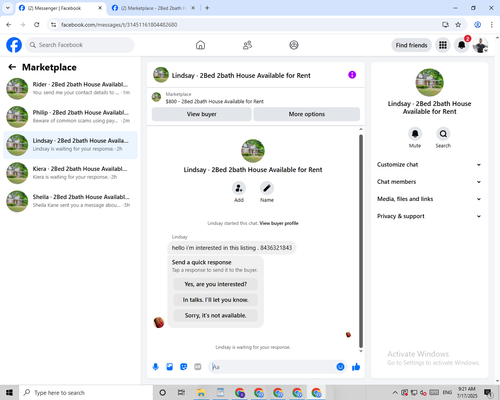Open the Facebook apps menu grid icon

click(443, 45)
